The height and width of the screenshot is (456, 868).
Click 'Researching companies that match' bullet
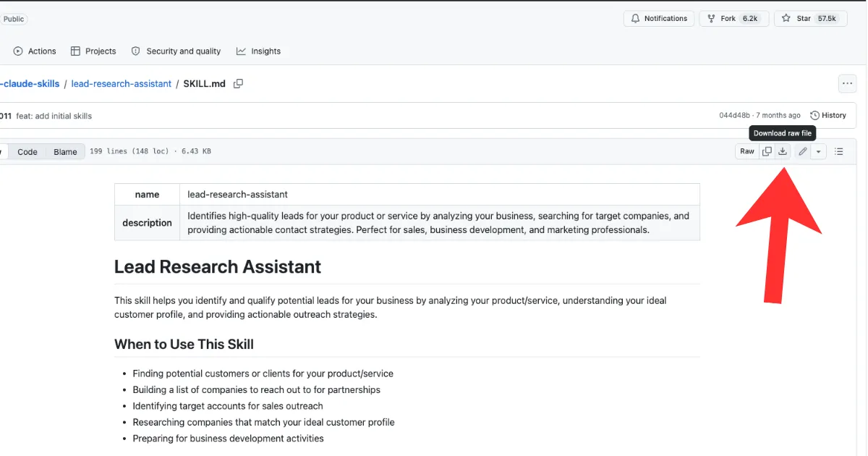pyautogui.click(x=263, y=422)
